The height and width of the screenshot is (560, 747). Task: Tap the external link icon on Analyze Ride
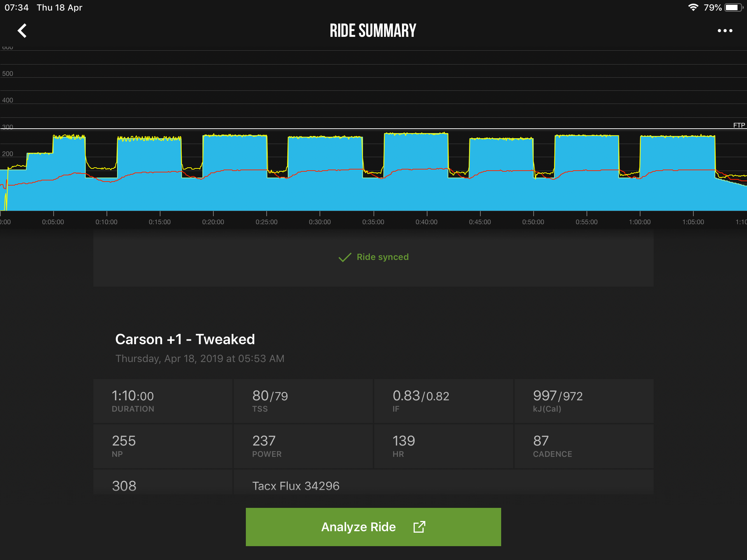pos(419,527)
